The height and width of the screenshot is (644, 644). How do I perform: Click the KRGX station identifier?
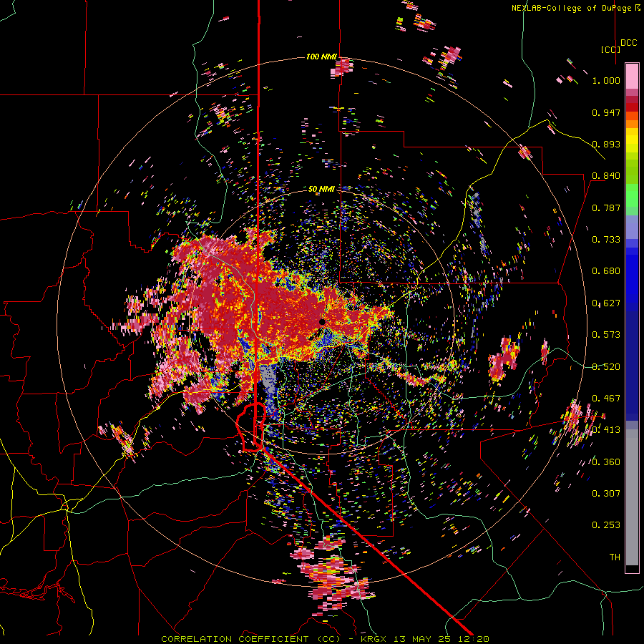(375, 639)
